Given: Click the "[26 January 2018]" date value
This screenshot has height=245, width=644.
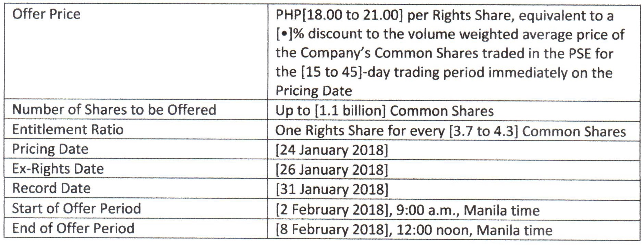Looking at the screenshot, I should (331, 170).
